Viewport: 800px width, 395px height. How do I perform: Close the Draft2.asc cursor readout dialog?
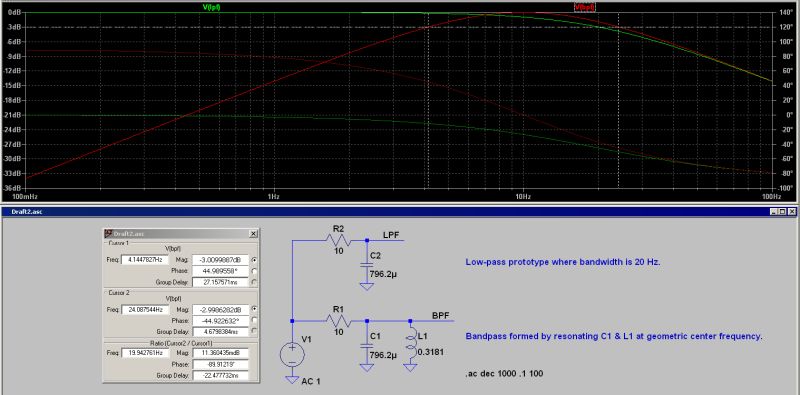pos(253,234)
